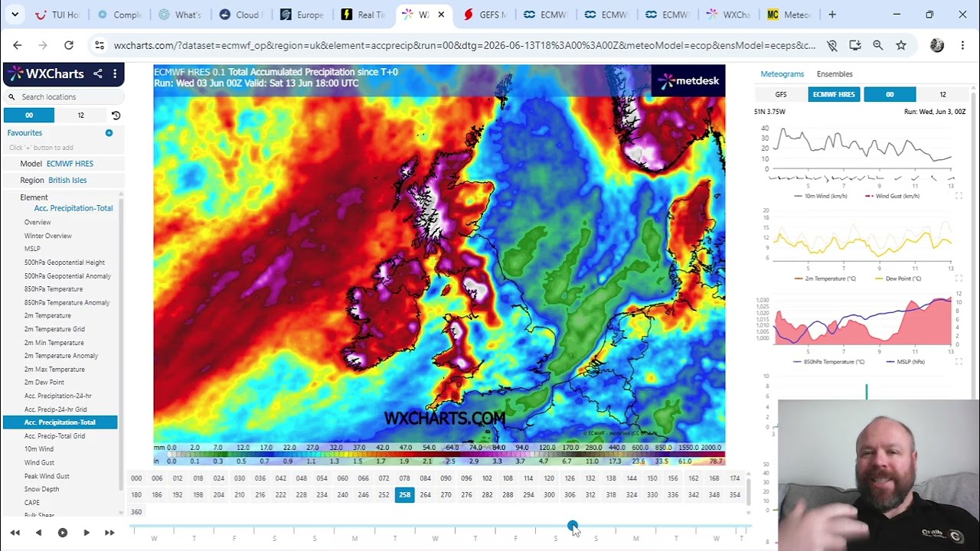Open the Chrome three-dot menu
This screenshot has height=551, width=980.
tap(962, 45)
